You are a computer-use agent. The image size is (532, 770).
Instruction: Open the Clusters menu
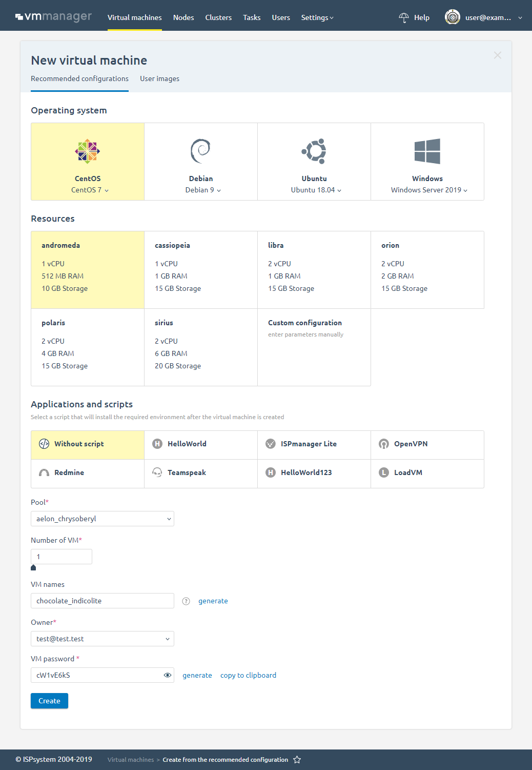pyautogui.click(x=218, y=17)
